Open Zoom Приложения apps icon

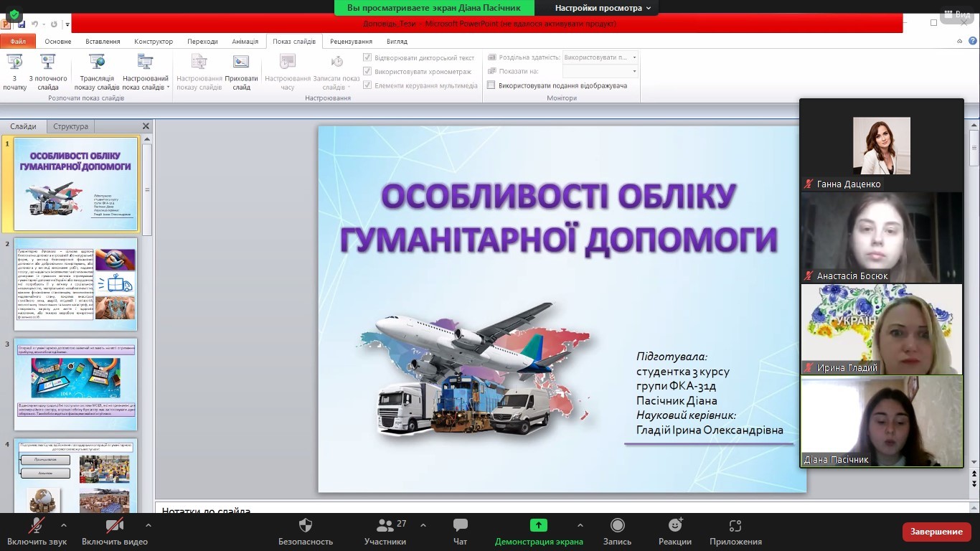click(735, 526)
